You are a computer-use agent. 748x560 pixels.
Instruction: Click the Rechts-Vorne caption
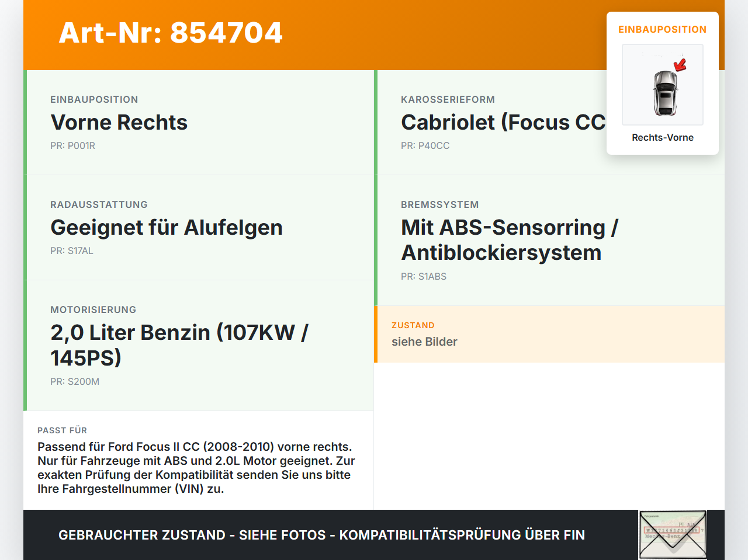click(663, 137)
